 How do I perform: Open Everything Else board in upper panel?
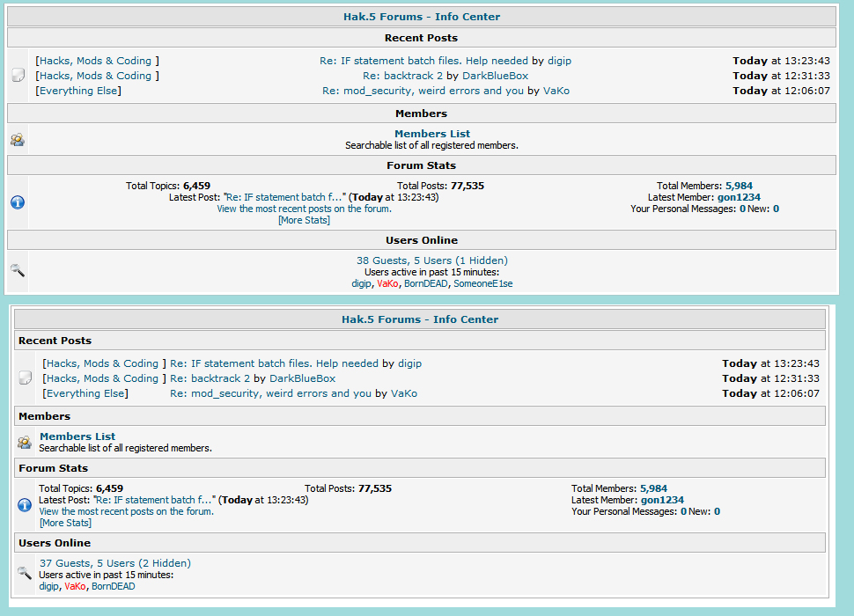coord(78,91)
